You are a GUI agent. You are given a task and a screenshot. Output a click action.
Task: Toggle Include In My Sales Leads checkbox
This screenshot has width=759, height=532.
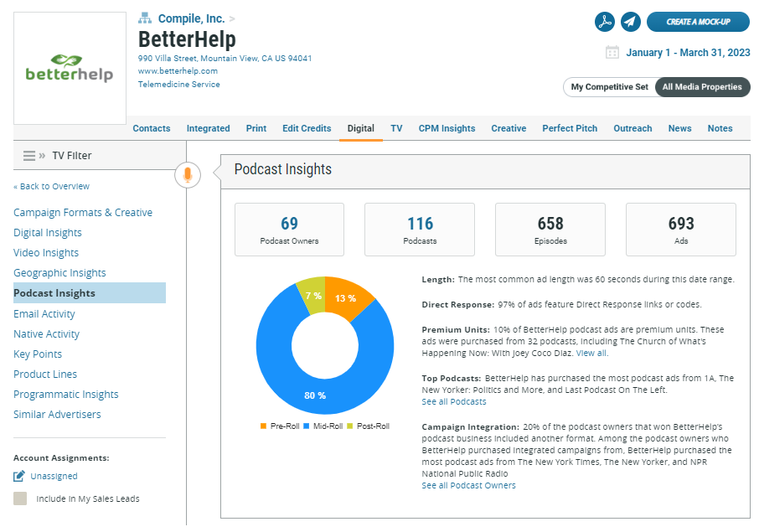pyautogui.click(x=20, y=498)
